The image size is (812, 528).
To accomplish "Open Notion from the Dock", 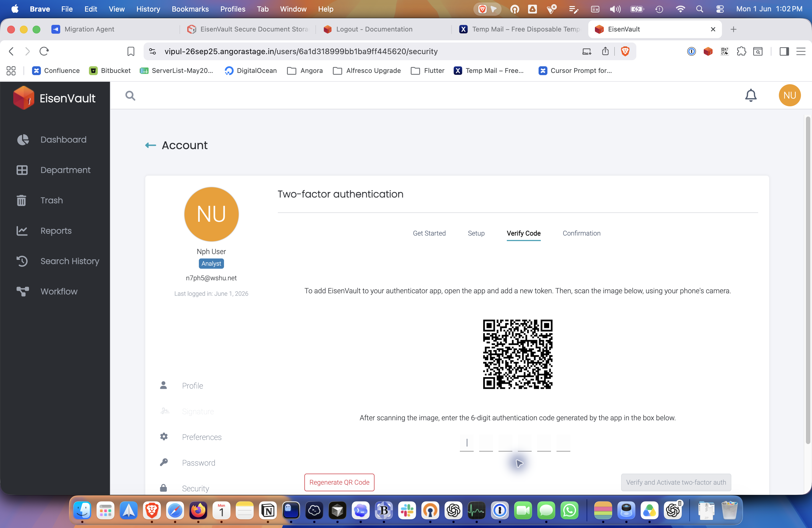I will [x=268, y=510].
